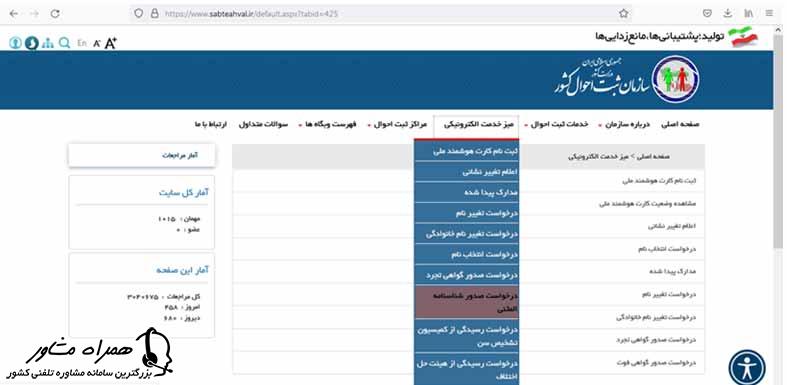Open درخواست صدور گواهی تجرد in right list
Screen dimensions: 787x385
pos(656,340)
